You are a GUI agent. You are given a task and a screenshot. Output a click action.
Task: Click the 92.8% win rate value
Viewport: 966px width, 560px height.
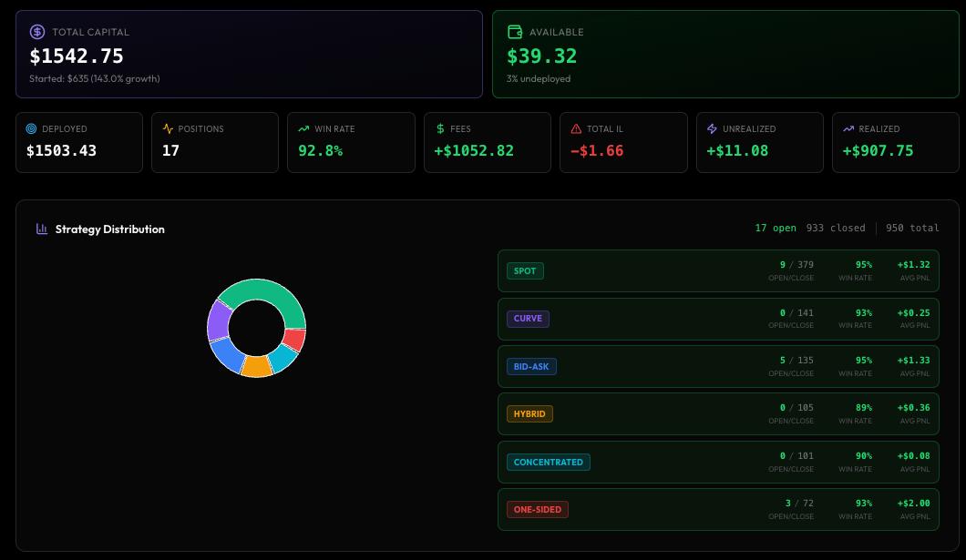click(321, 151)
